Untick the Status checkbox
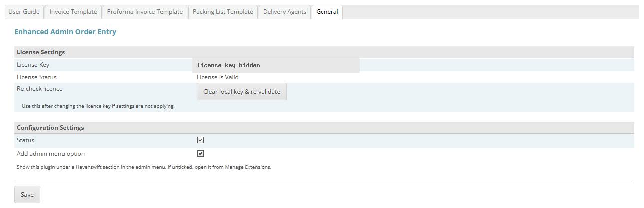Image resolution: width=644 pixels, height=208 pixels. point(200,140)
